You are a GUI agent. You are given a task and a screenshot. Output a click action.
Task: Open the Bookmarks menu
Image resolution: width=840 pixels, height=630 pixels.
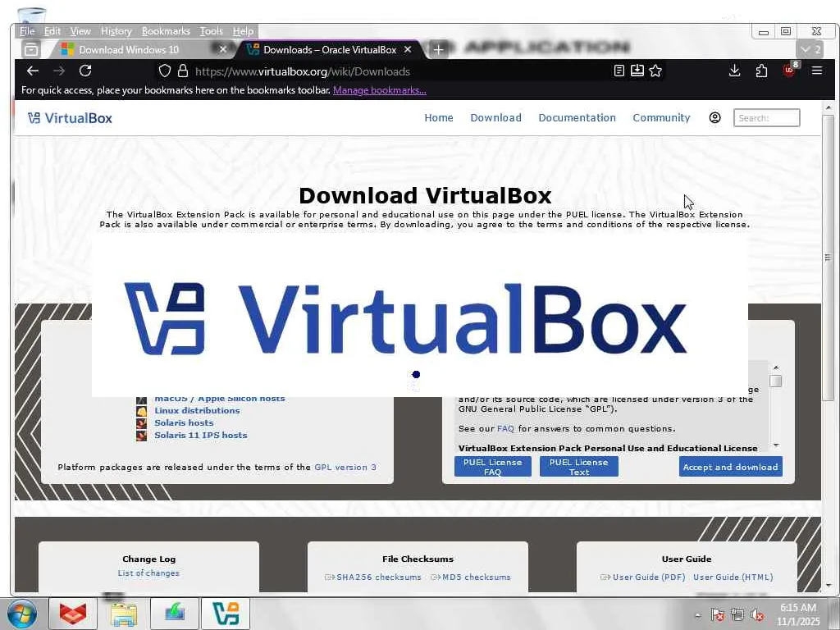coord(166,31)
